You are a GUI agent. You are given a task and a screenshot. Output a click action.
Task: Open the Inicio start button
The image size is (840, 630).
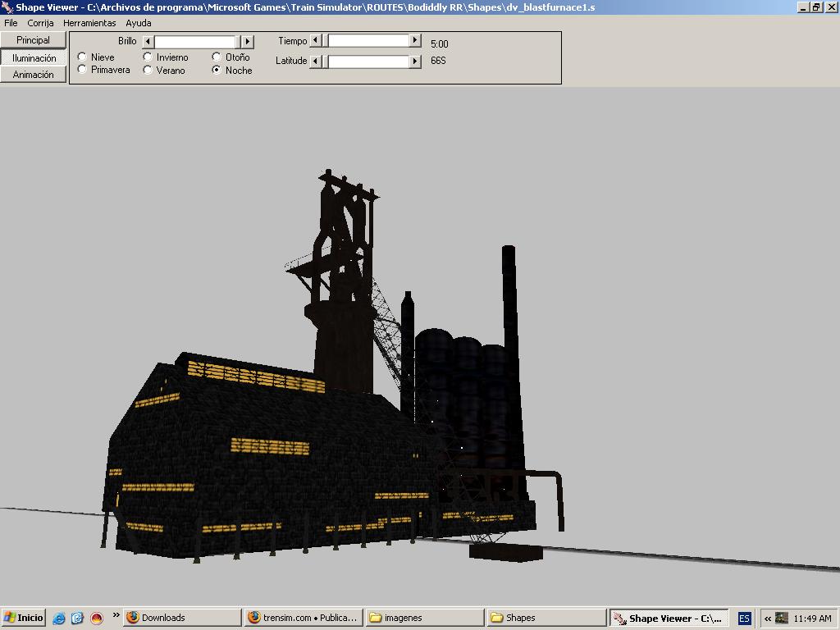tap(23, 618)
